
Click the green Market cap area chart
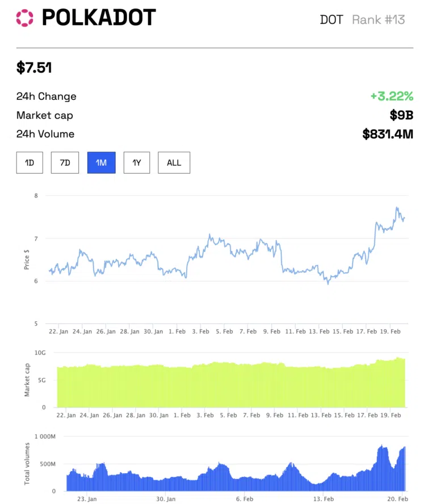pos(227,386)
